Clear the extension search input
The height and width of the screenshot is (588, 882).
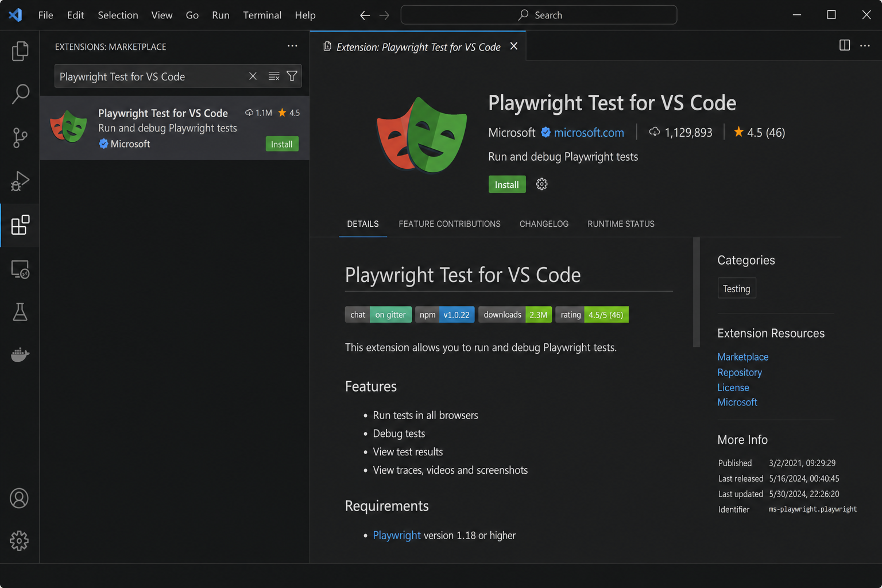(x=253, y=76)
